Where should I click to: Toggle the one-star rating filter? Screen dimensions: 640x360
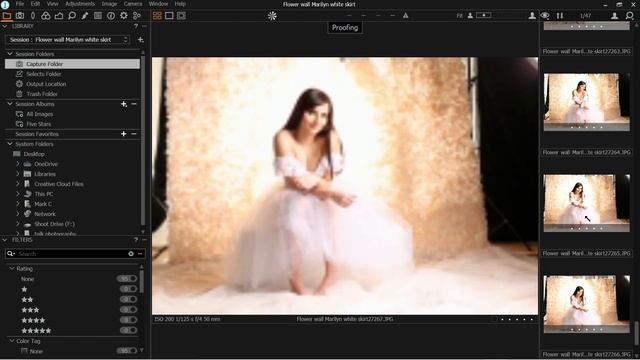pos(128,289)
